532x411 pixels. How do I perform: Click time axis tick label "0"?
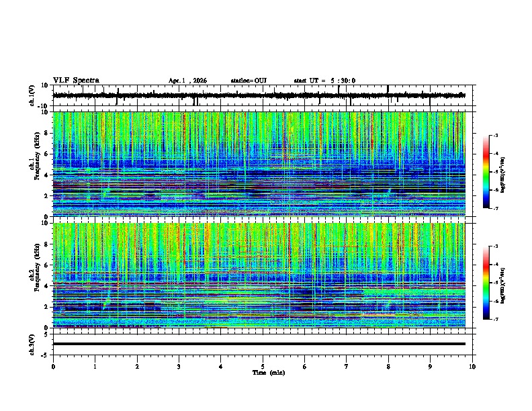(53, 367)
